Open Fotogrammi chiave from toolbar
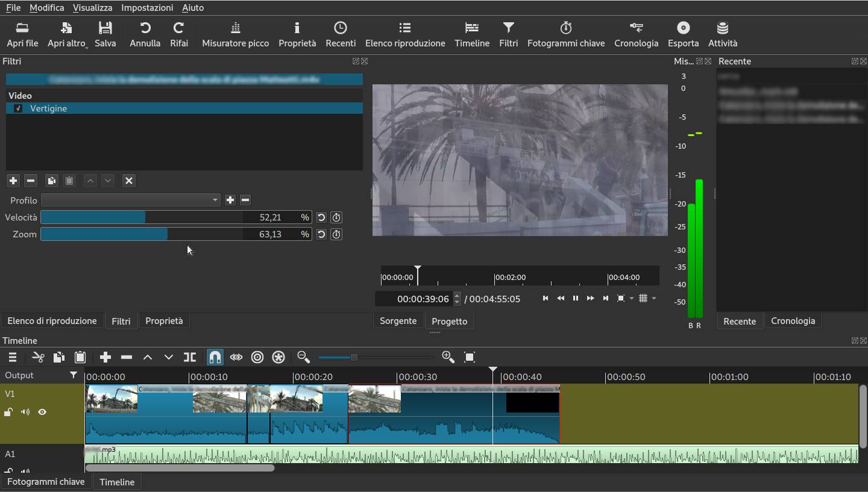 pos(566,35)
